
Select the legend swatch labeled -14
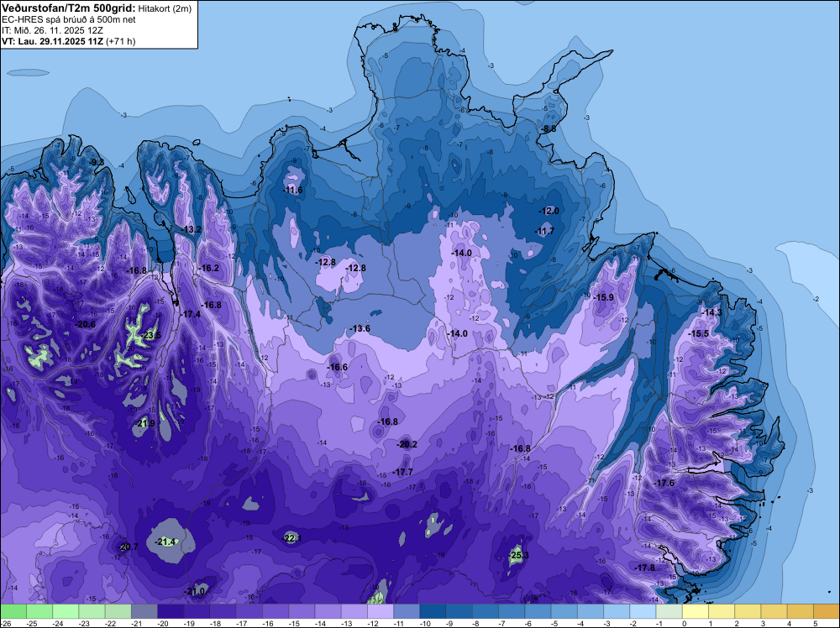pyautogui.click(x=328, y=611)
